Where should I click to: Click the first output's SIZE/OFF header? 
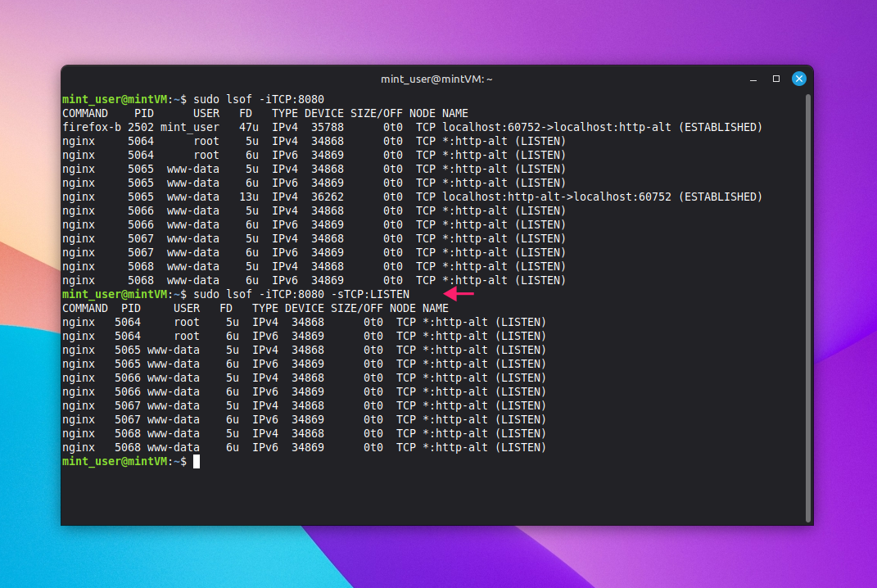click(377, 114)
